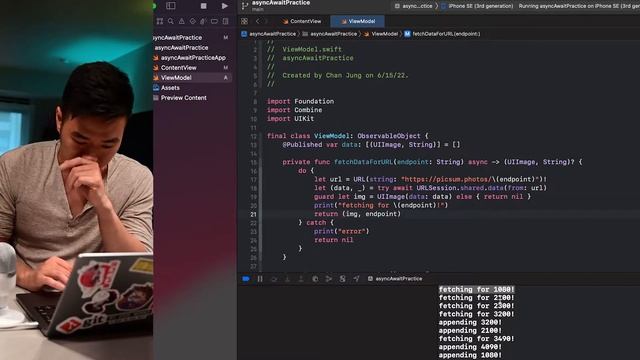
Task: Go back in editor history
Action: (x=257, y=21)
